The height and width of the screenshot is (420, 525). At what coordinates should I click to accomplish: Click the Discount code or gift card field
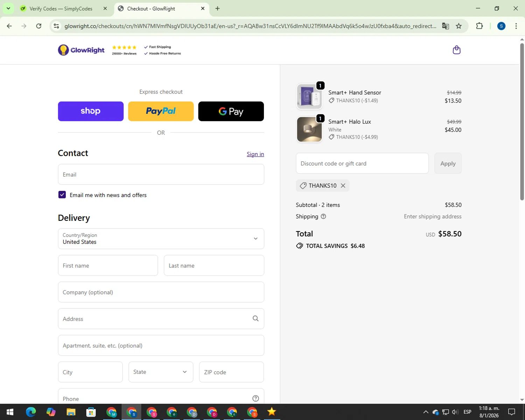[362, 163]
